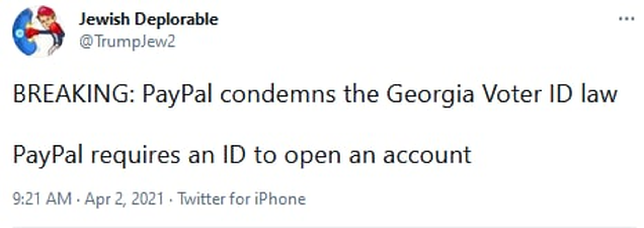Screen dimensions: 644x228
Task: Click the word 'condemns' in the tweet
Action: click(x=277, y=94)
